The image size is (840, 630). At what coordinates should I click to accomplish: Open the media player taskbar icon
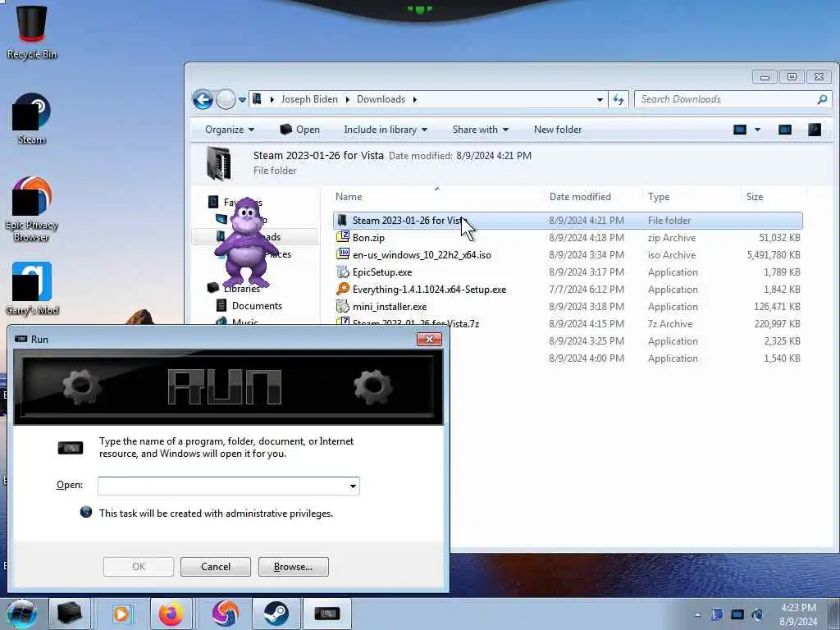point(121,614)
